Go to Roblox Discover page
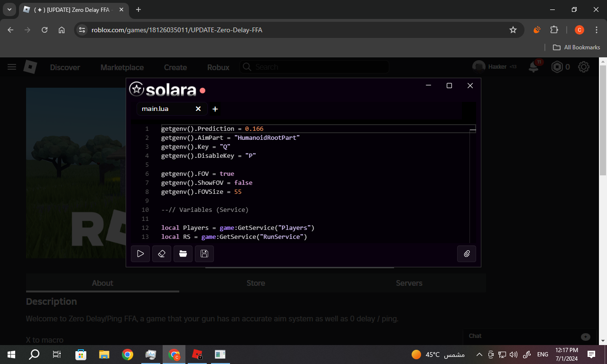Viewport: 607px width, 364px height. [x=65, y=67]
